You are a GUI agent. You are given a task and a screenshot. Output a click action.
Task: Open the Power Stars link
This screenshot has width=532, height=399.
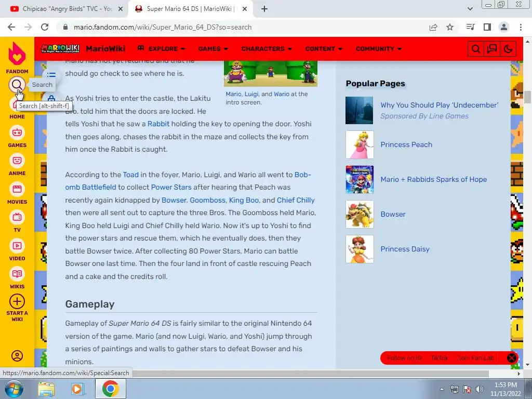171,187
